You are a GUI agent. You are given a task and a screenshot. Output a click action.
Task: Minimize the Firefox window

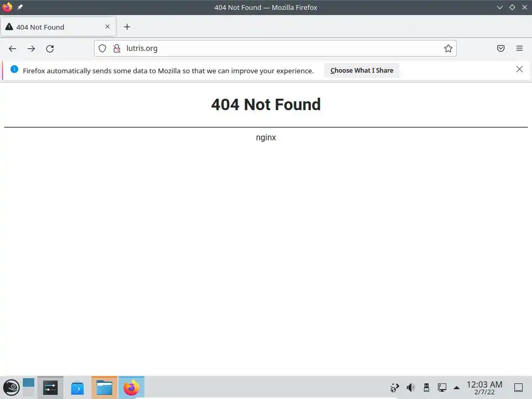(500, 7)
